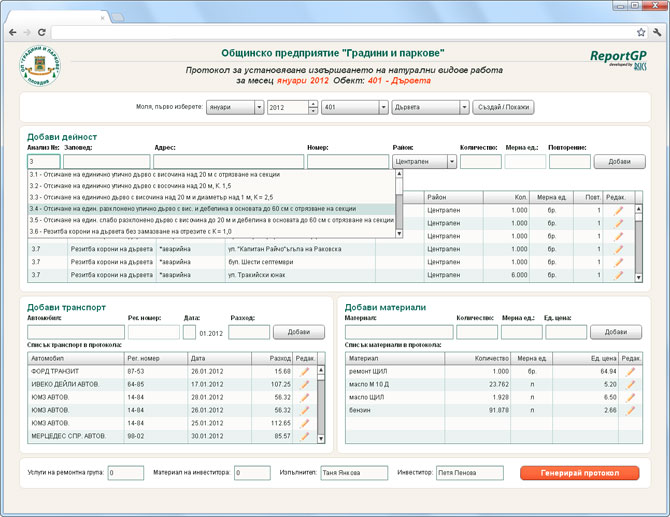
Task: Open the Дървета object dropdown
Action: 430,107
